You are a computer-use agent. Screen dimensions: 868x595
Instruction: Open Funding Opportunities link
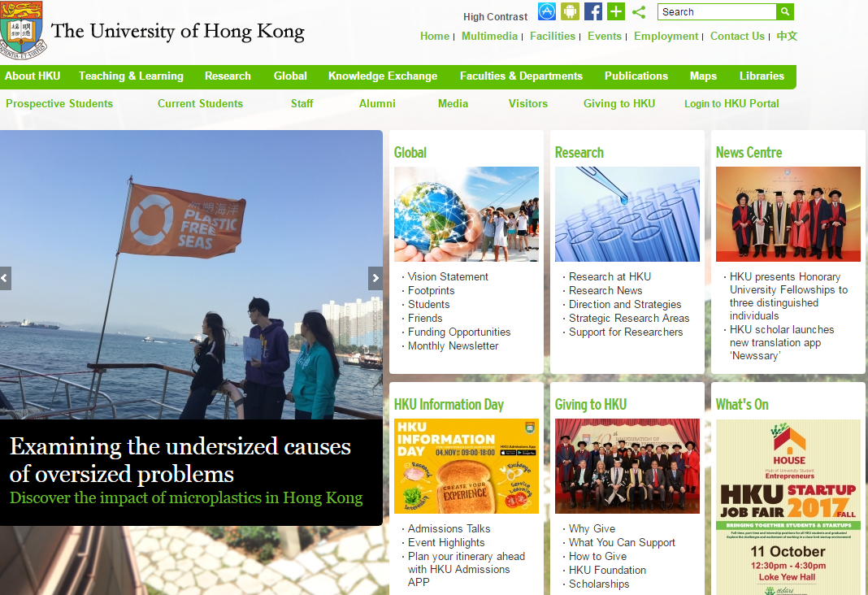coord(459,332)
